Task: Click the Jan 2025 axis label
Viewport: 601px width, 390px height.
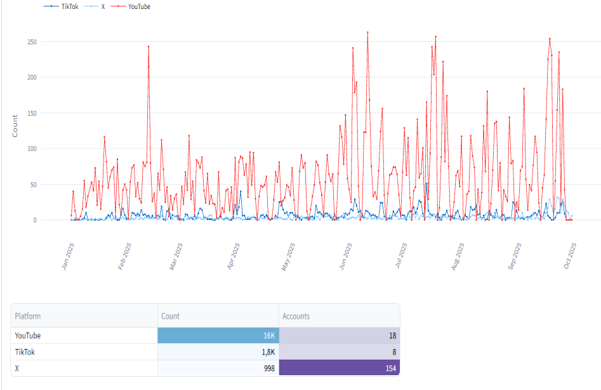Action: (68, 256)
